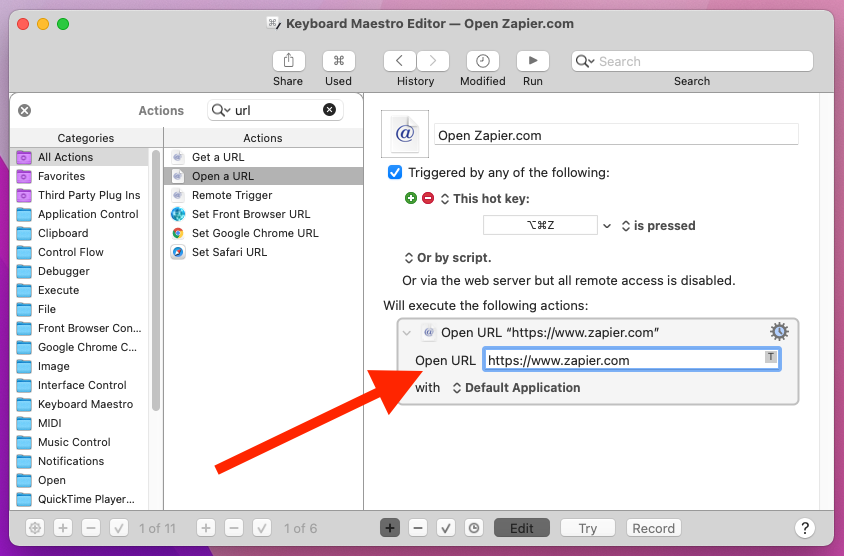The image size is (844, 556).
Task: Open the Control Flow category
Action: (80, 252)
